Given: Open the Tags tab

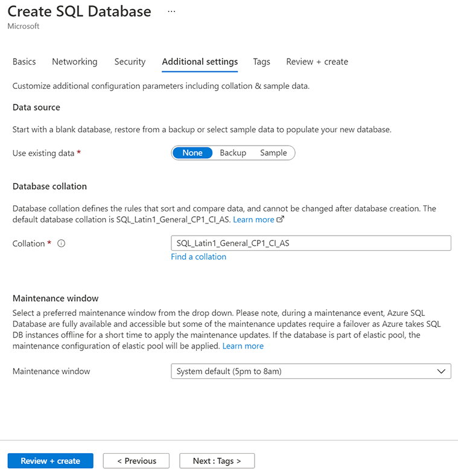Looking at the screenshot, I should coord(262,62).
